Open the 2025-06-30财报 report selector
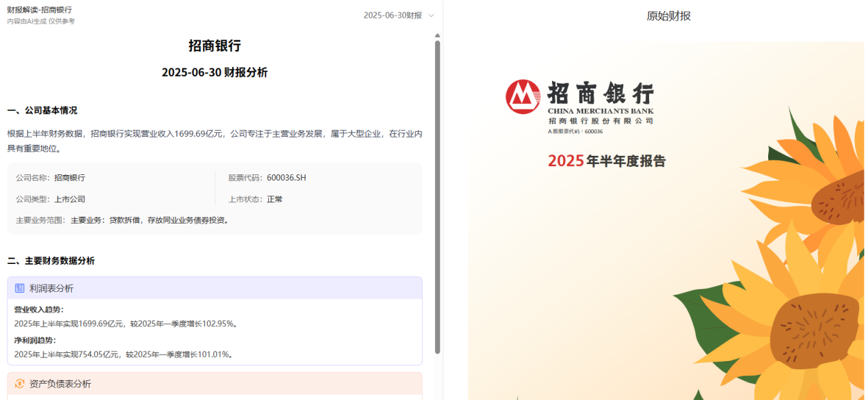Viewport: 868px width, 400px height. (393, 16)
